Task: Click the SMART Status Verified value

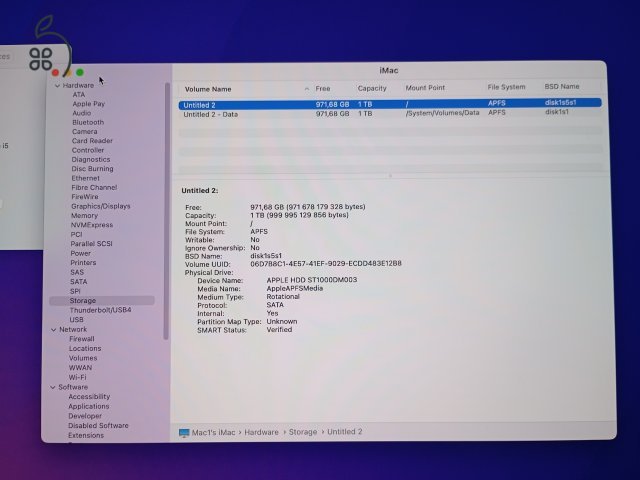Action: (x=279, y=329)
